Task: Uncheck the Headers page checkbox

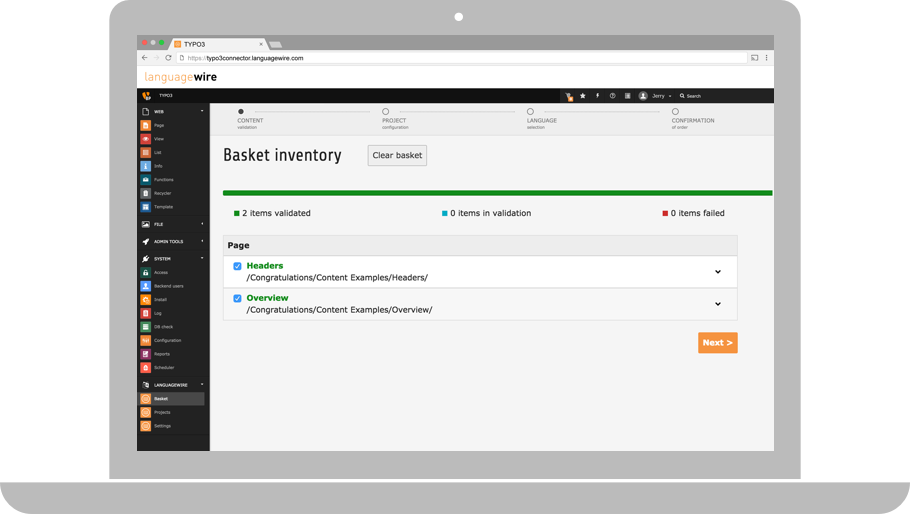Action: [237, 266]
